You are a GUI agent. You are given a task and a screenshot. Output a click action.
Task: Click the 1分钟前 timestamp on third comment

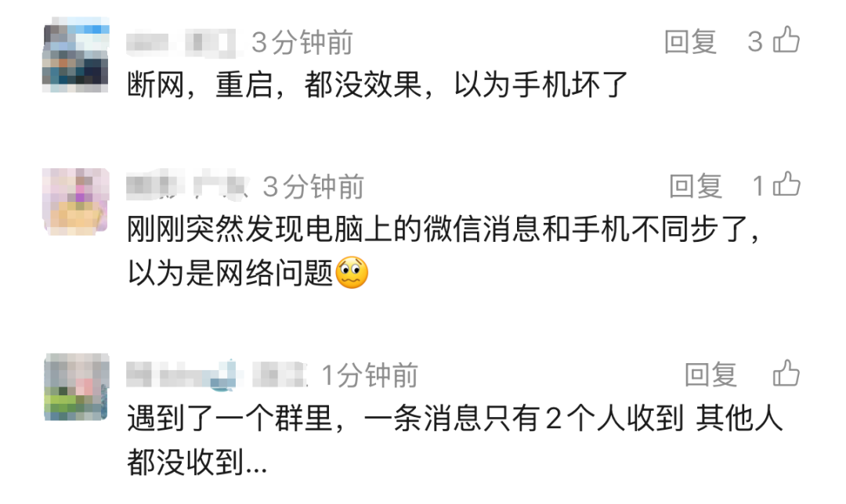[x=370, y=375]
